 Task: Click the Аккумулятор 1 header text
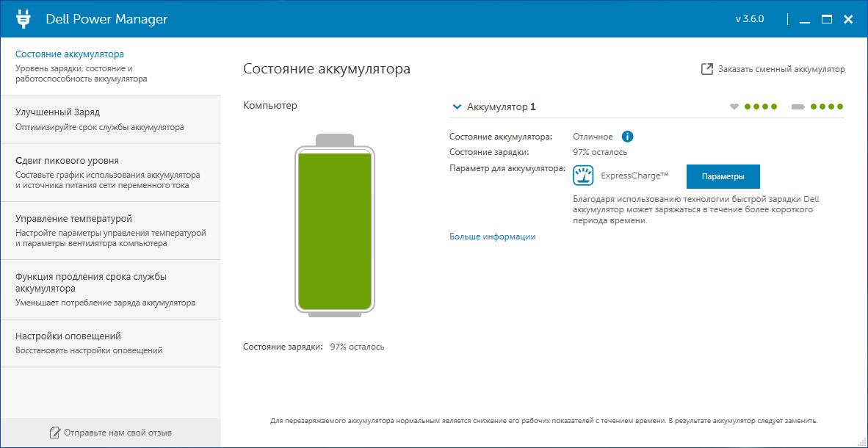point(502,107)
